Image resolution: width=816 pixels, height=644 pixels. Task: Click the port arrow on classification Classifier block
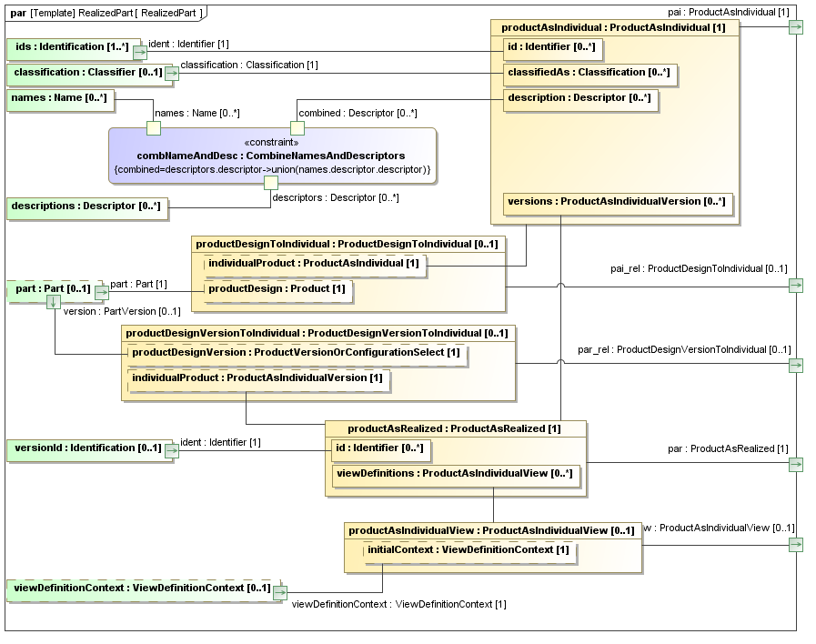[171, 74]
